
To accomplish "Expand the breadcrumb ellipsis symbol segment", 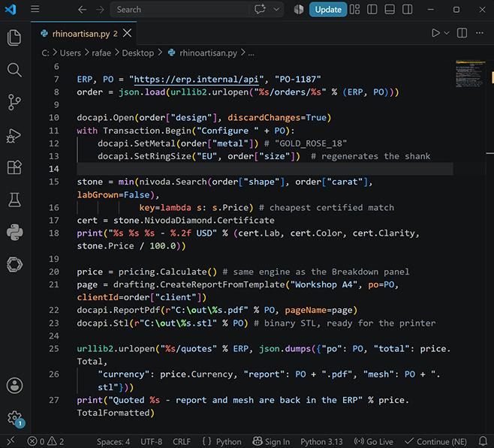I will click(251, 53).
